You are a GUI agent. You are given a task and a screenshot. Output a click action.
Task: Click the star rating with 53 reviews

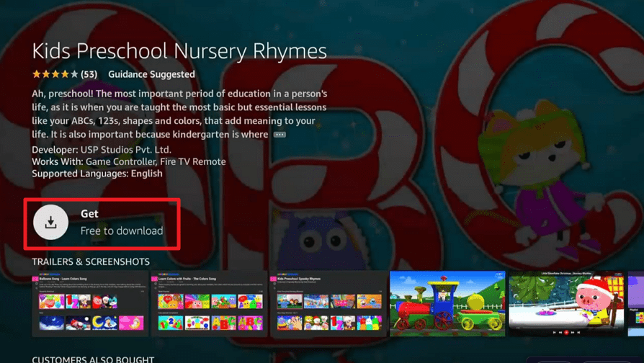pyautogui.click(x=65, y=74)
